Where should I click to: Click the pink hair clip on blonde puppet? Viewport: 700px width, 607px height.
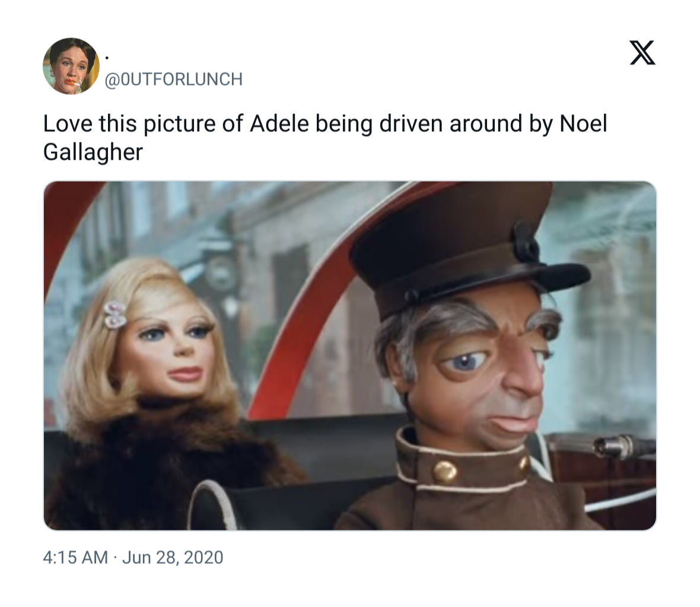point(114,315)
